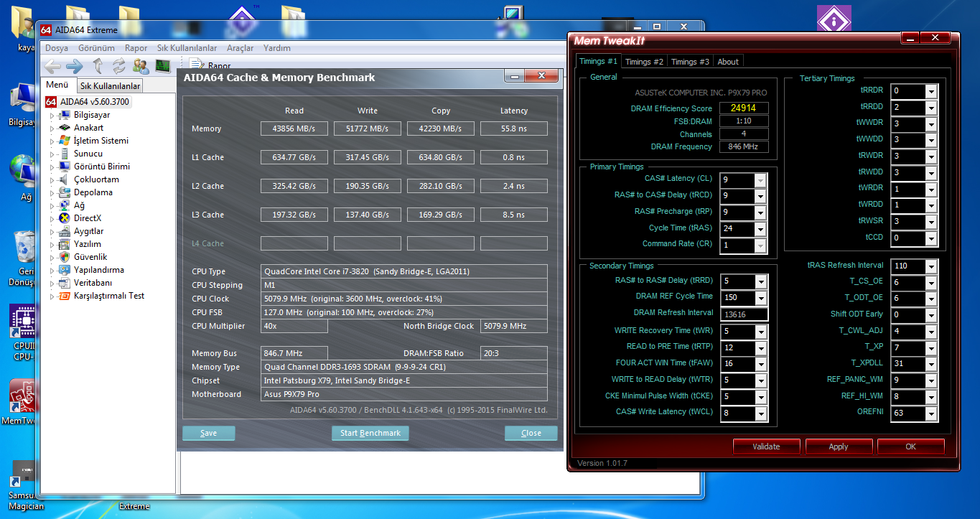This screenshot has height=519, width=980.
Task: Switch to the Sık Kullanılanlar sidebar tab
Action: pyautogui.click(x=110, y=86)
